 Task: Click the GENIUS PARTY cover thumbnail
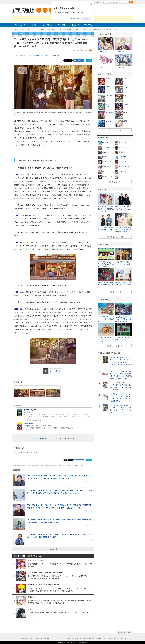point(19,426)
